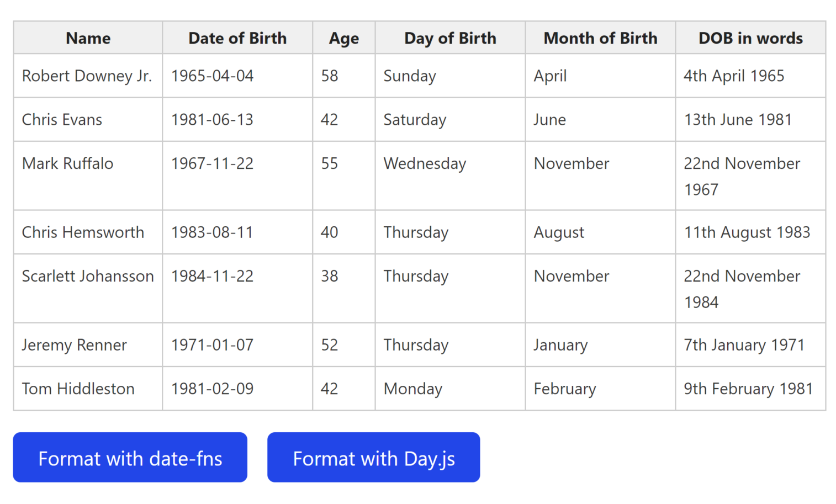Viewport: 836px width, 504px height.
Task: Select the Name column header
Action: pos(88,38)
